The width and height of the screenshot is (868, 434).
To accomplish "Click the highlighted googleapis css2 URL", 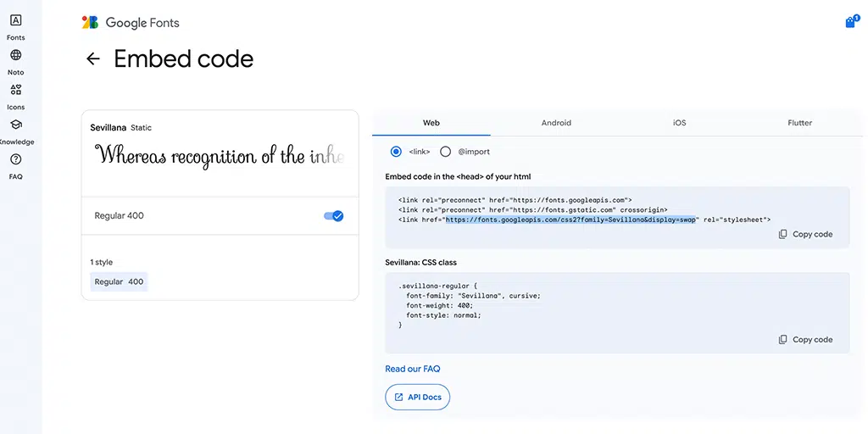I will (570, 220).
